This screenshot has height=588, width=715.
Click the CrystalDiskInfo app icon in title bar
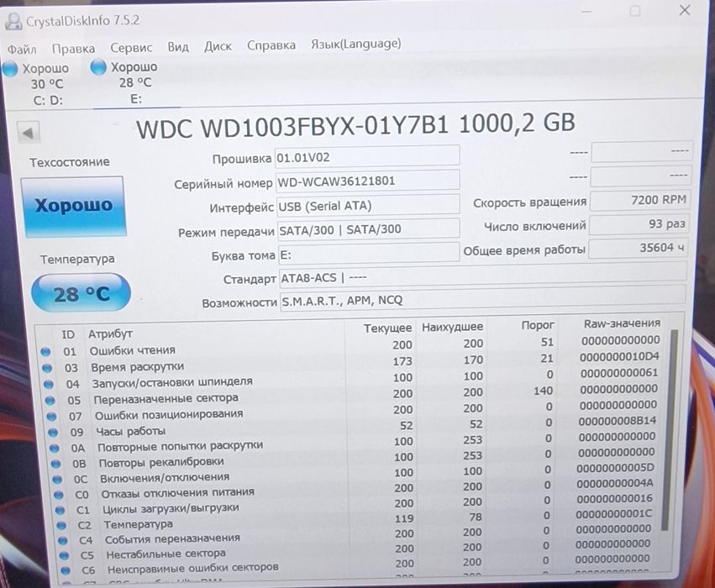pos(13,21)
